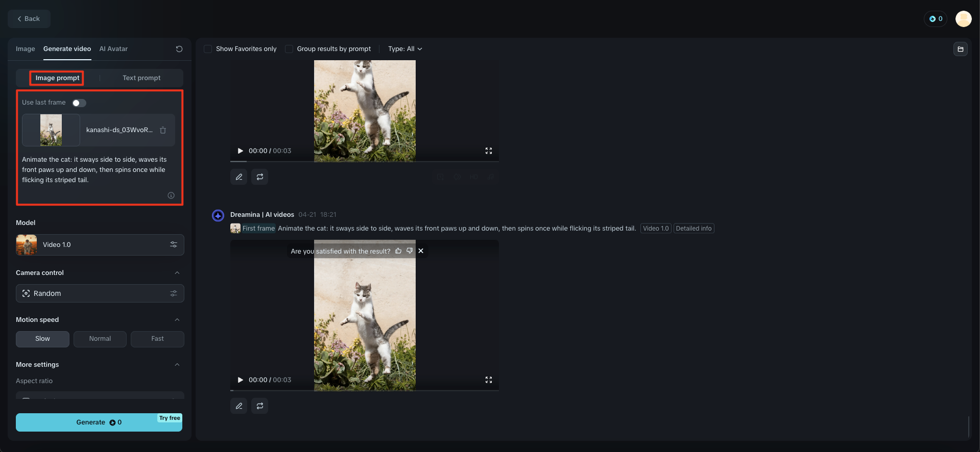
Task: Open the Video 1.0 model settings icon
Action: 174,245
